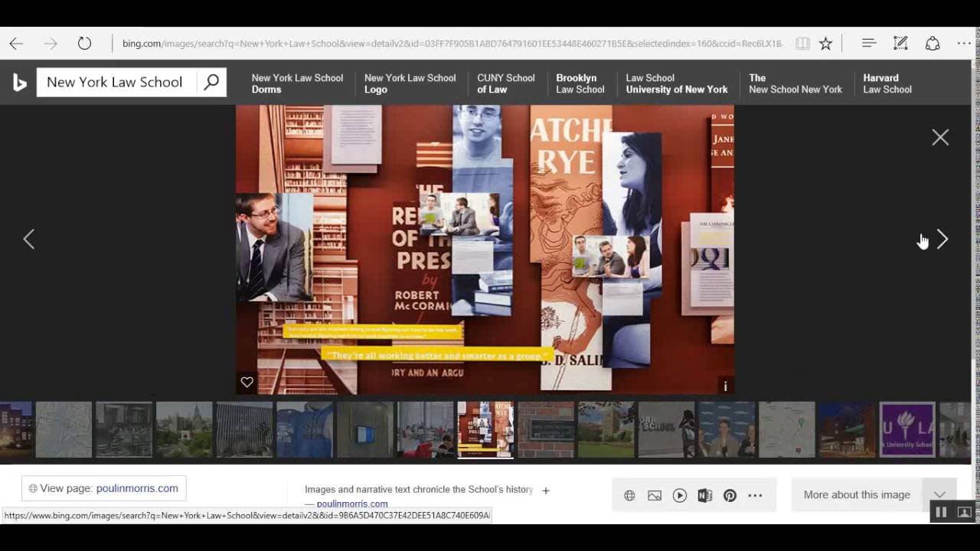Click the Bing logo
The height and width of the screenshot is (551, 980).
20,82
